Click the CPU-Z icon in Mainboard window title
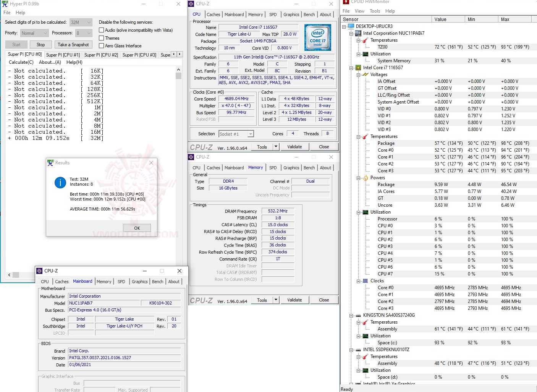The height and width of the screenshot is (392, 537). 39,271
